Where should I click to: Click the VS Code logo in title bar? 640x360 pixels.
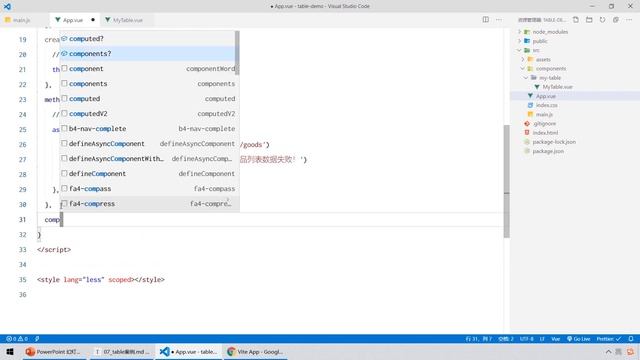(x=7, y=6)
